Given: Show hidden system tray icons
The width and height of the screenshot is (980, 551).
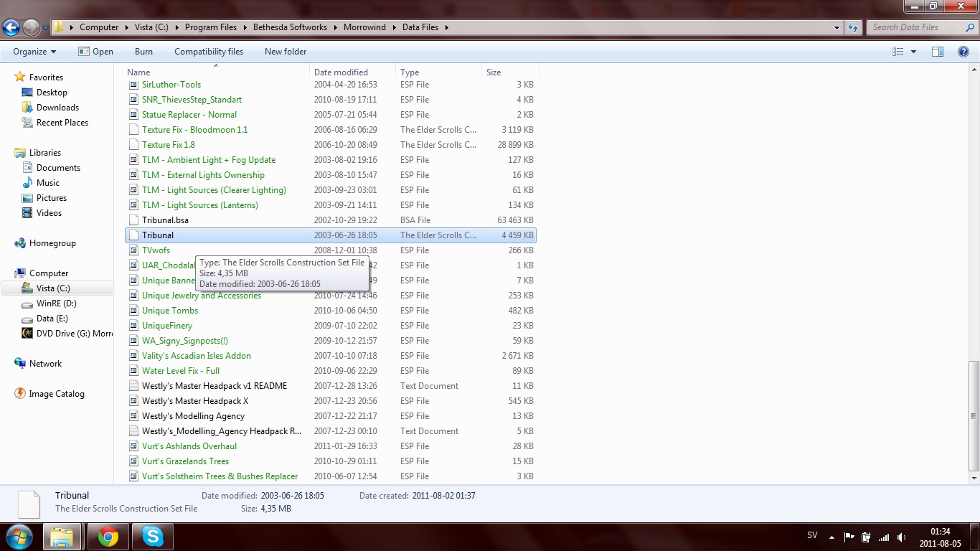Looking at the screenshot, I should pos(831,537).
